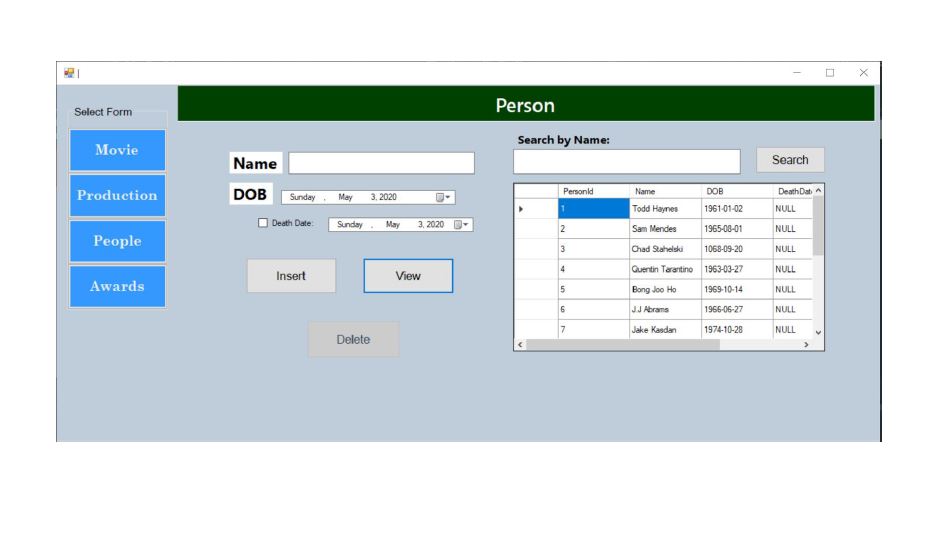Select the Chad Stahelski name cell
939x540 pixels.
pos(665,249)
